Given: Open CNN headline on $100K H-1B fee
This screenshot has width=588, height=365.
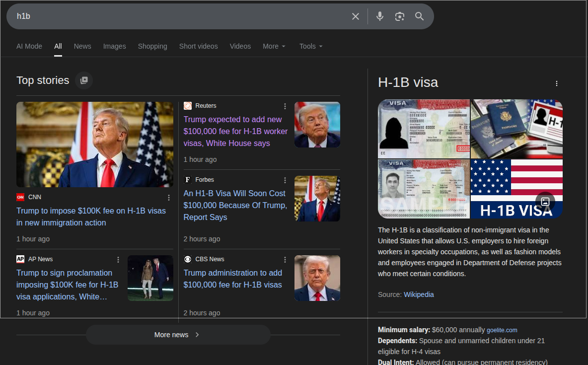Looking at the screenshot, I should coord(91,217).
